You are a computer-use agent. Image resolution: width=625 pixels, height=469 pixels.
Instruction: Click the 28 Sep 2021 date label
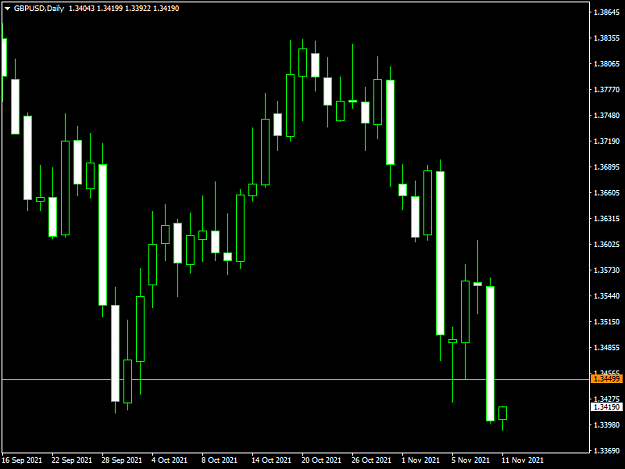click(x=122, y=460)
